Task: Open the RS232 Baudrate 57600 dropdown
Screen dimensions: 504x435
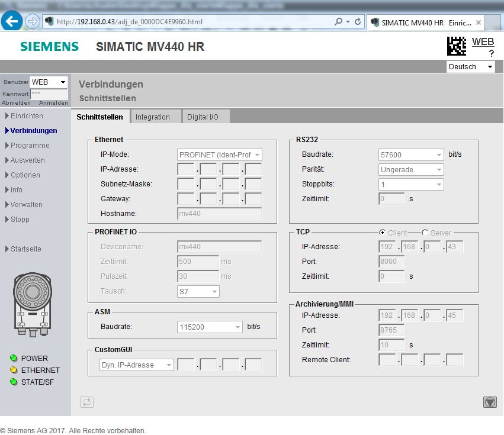Action: coord(411,154)
